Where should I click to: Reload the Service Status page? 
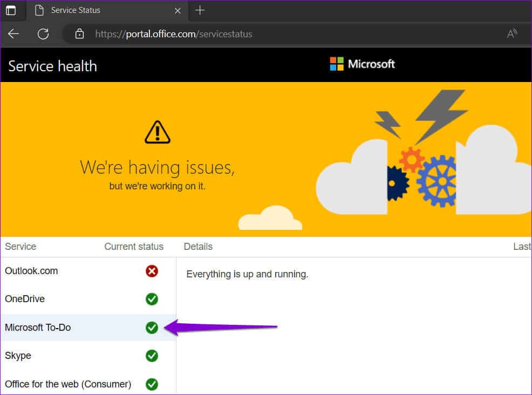click(x=43, y=34)
